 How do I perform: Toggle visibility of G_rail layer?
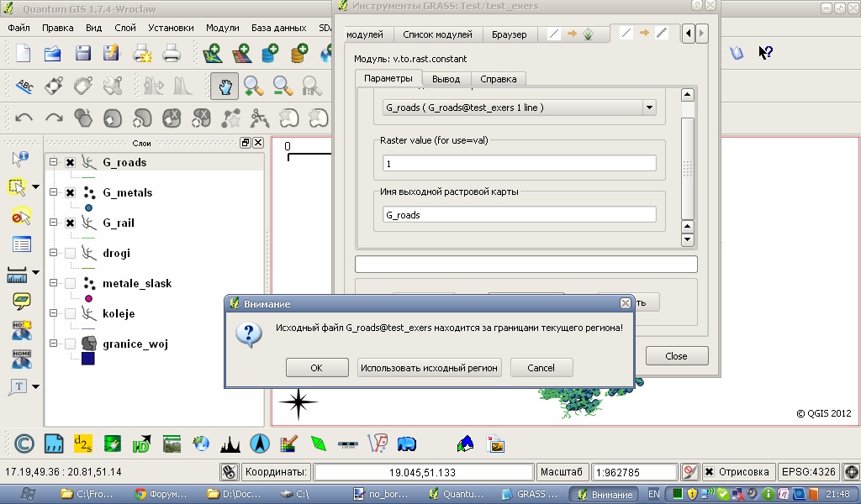71,223
